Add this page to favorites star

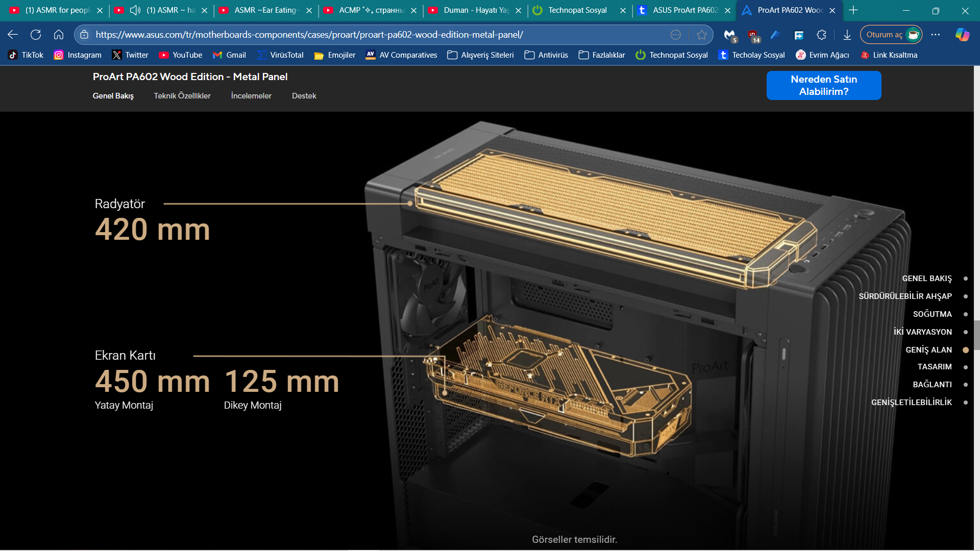coord(702,35)
